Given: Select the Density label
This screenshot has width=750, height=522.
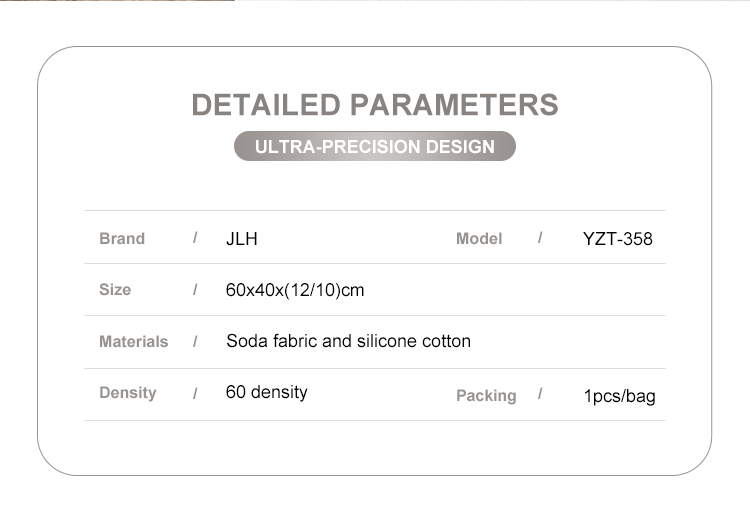Looking at the screenshot, I should pos(127,393).
